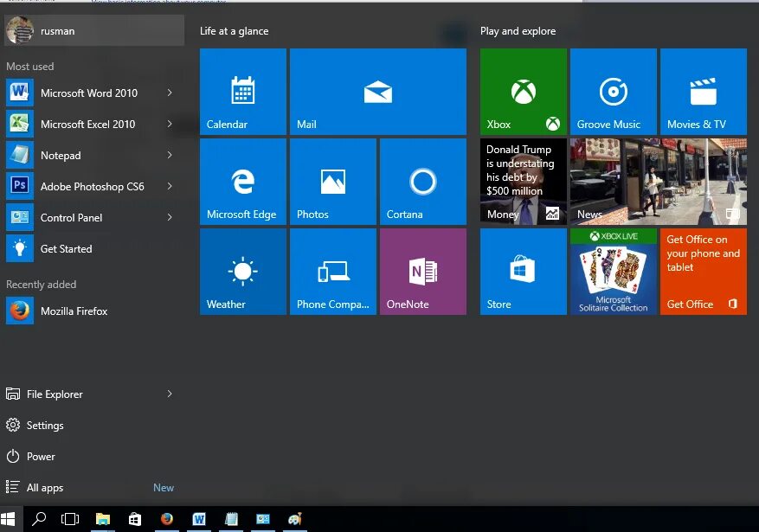Expand the Notepad jump list arrow
759x532 pixels.
point(170,155)
